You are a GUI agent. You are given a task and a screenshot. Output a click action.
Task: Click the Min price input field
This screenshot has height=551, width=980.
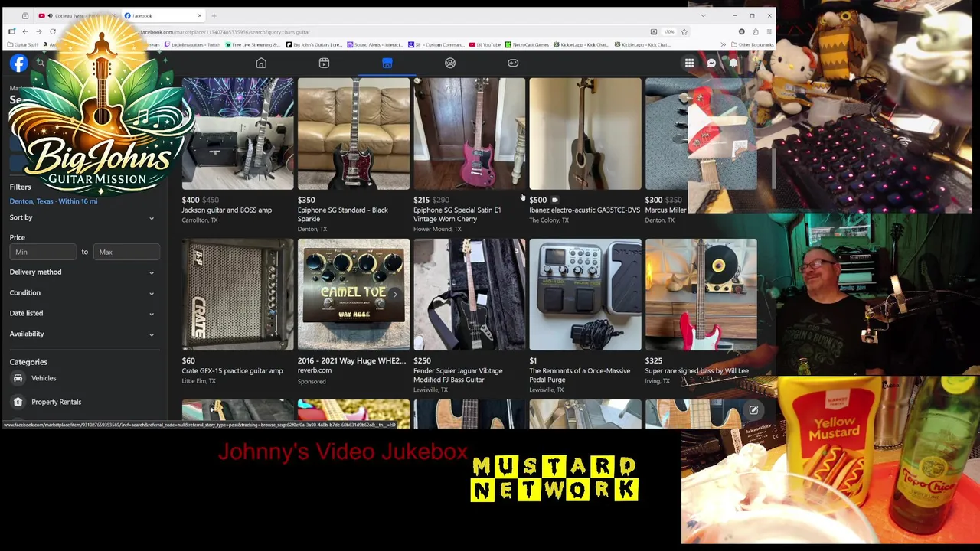click(x=44, y=252)
